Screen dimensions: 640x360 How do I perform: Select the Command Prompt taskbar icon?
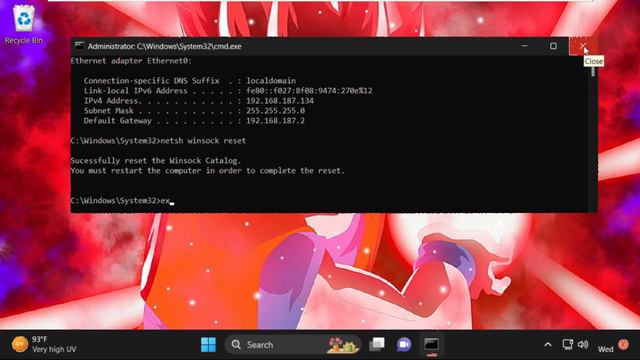431,344
